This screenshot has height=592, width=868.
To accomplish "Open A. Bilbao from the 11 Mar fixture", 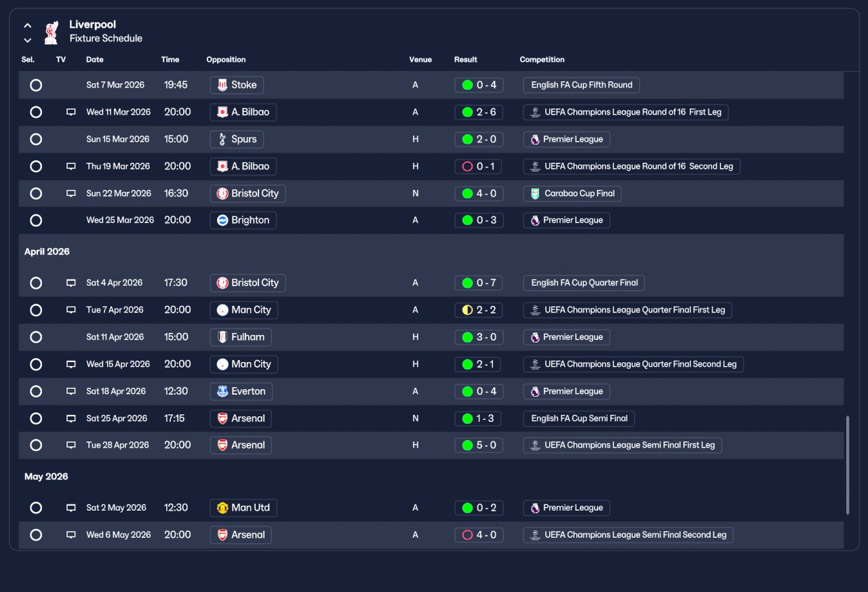I will (243, 112).
